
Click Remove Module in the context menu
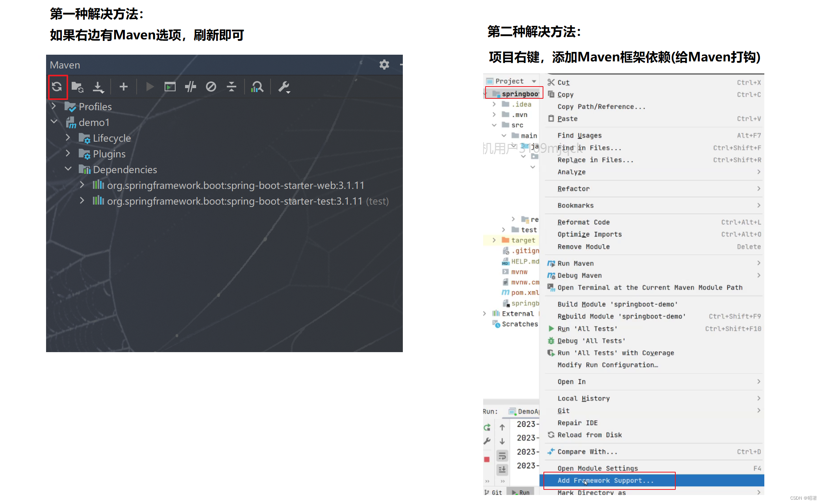[583, 247]
